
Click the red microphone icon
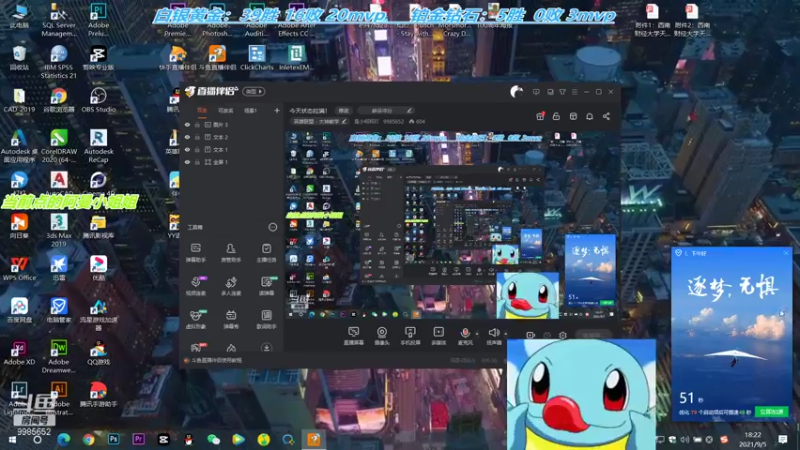tap(465, 333)
